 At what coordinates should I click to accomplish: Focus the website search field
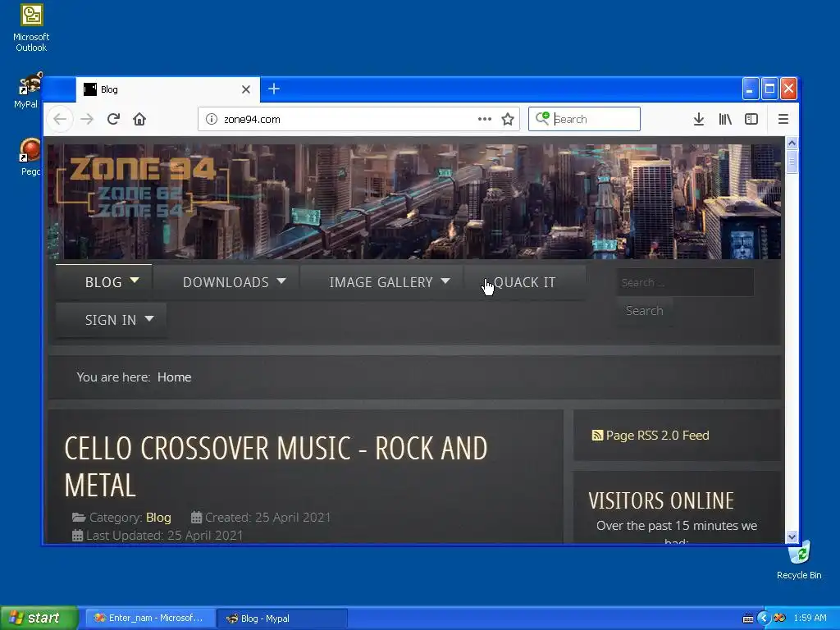tap(685, 282)
